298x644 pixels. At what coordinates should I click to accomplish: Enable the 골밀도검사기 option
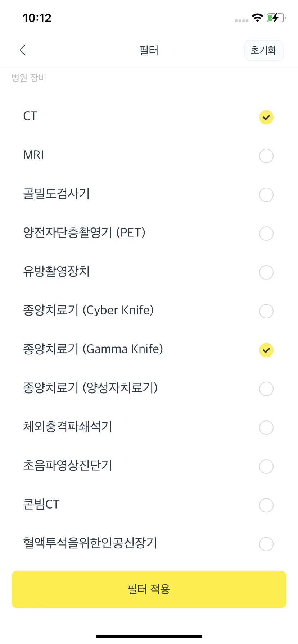(x=266, y=195)
